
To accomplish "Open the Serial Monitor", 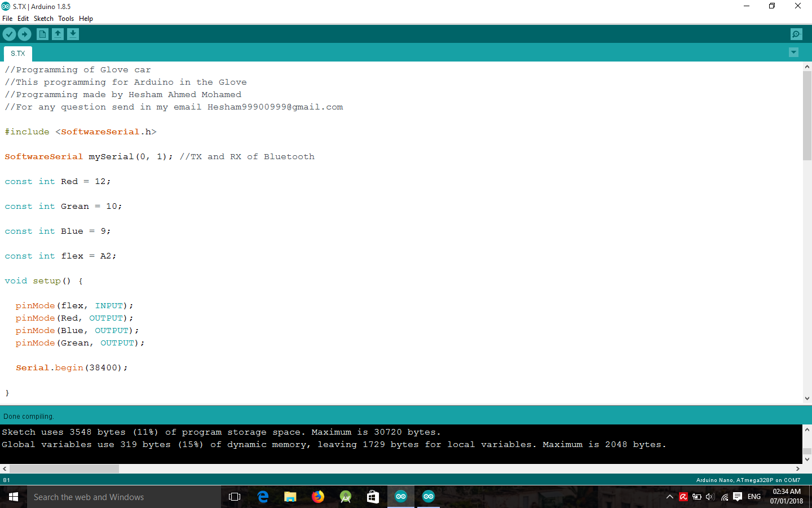I will [796, 34].
